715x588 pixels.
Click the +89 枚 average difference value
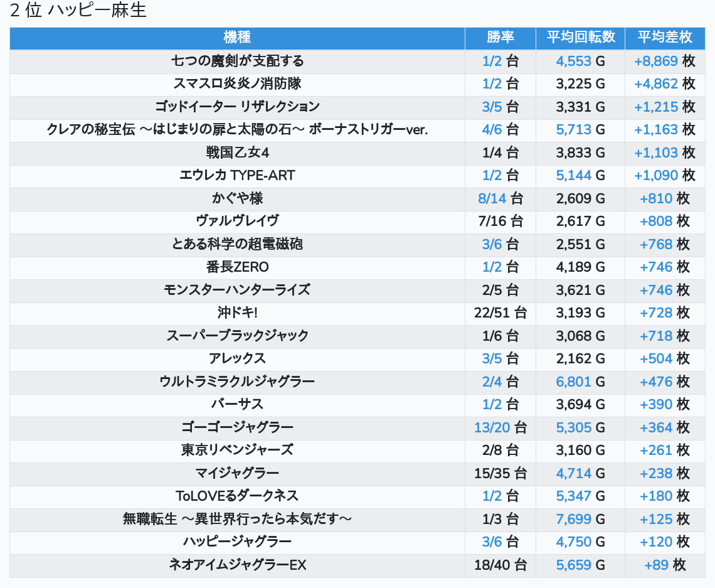[664, 565]
